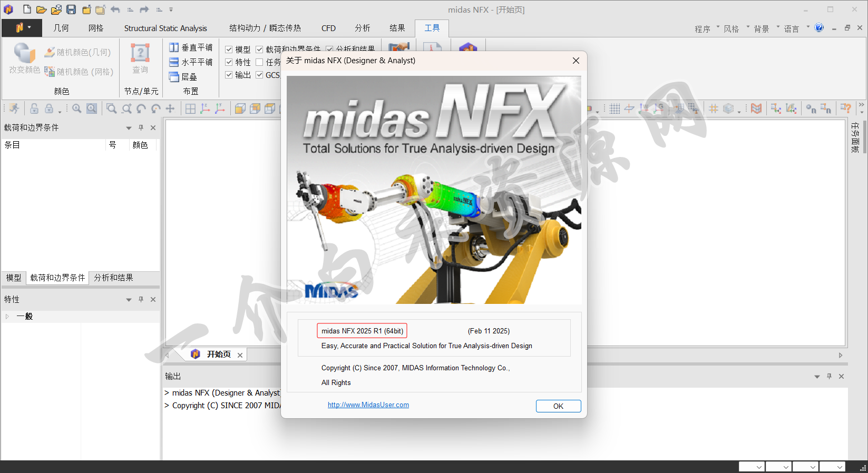Click the 垂直平铺 vertical tile icon
This screenshot has height=473, width=868.
tap(174, 47)
